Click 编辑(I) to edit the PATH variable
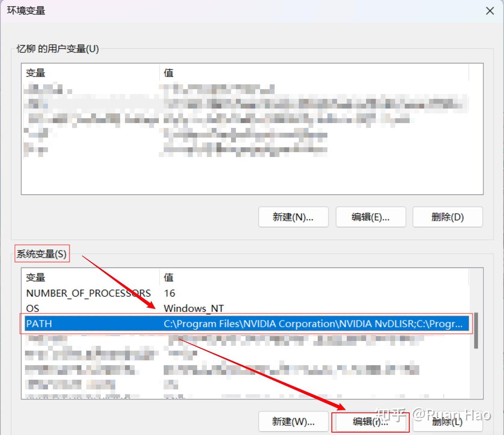 [x=371, y=421]
